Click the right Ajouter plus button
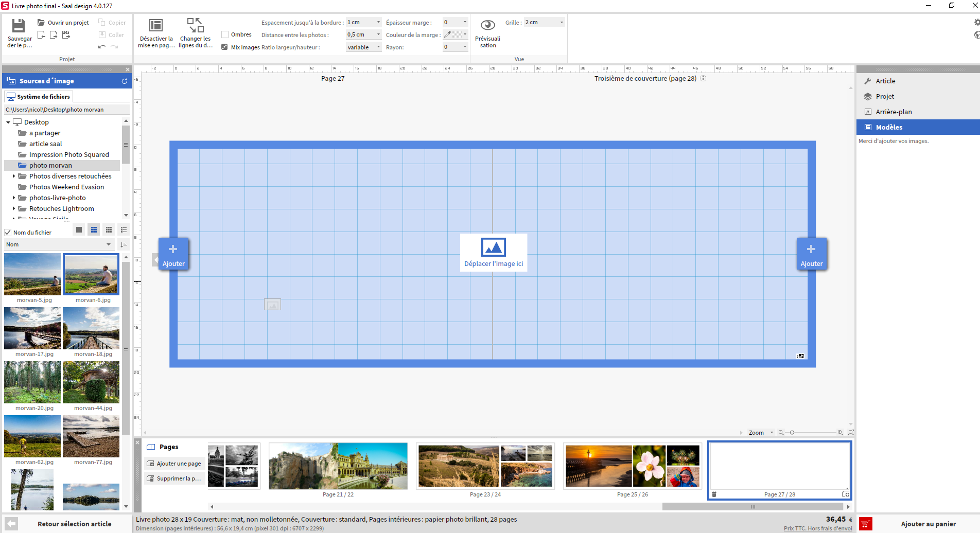Screen dimensions: 980x533 [811, 254]
